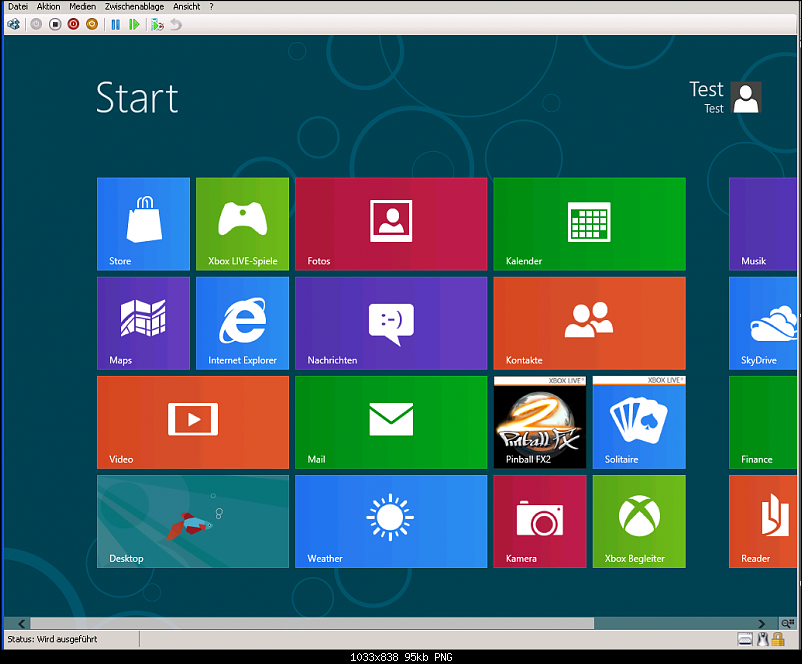802x664 pixels.
Task: Open the Finance tile
Action: 763,422
